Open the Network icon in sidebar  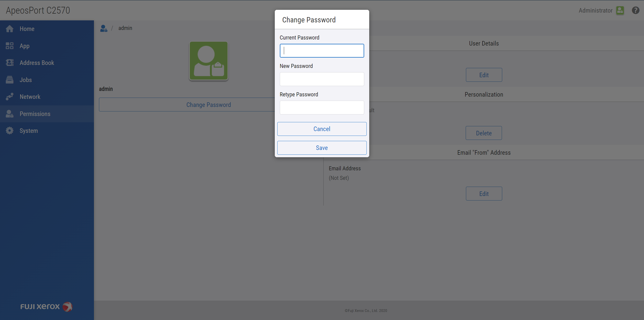click(x=10, y=97)
